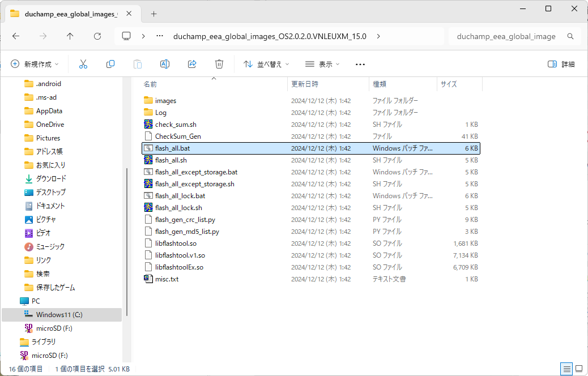
Task: Select flash_all_lock.sh file
Action: tap(310, 208)
